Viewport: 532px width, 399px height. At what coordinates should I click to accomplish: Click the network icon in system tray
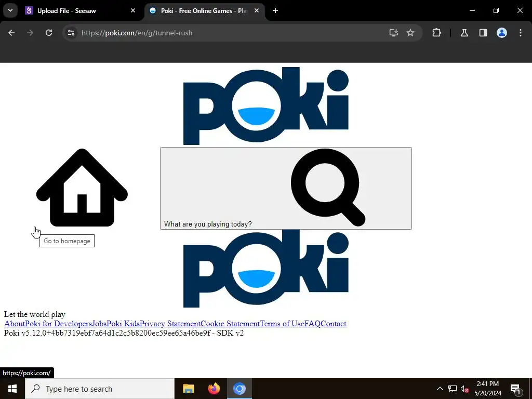click(x=453, y=389)
